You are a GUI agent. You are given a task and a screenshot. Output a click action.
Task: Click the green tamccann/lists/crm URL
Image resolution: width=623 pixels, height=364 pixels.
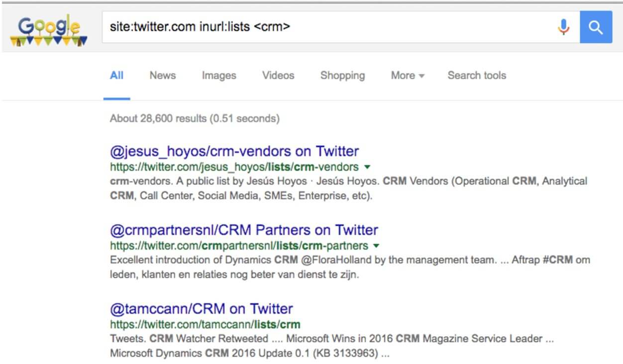(x=205, y=325)
